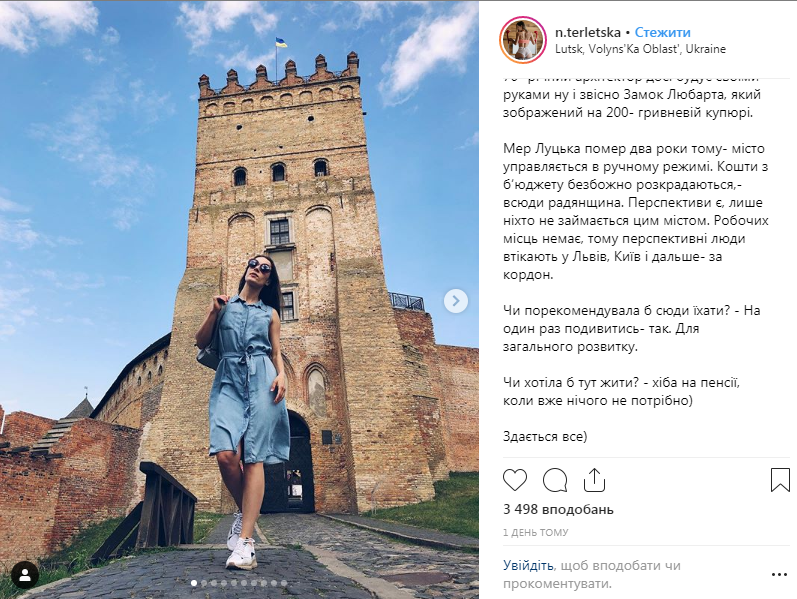Screen dimensions: 797x599
Task: Open n.terletska profile avatar
Action: pos(523,40)
